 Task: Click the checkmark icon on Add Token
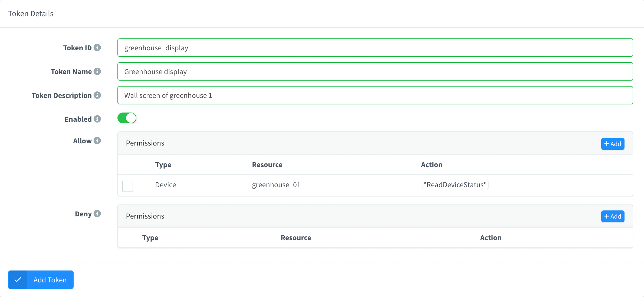[x=18, y=280]
